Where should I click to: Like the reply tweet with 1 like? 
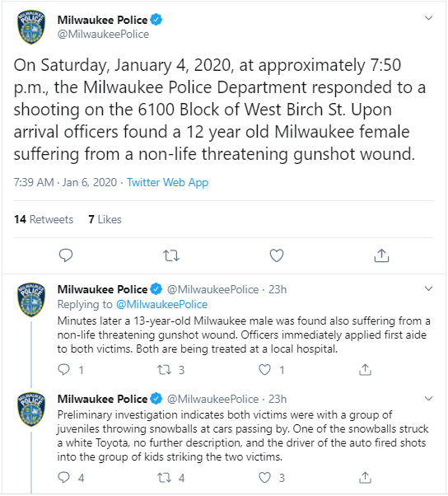[264, 369]
